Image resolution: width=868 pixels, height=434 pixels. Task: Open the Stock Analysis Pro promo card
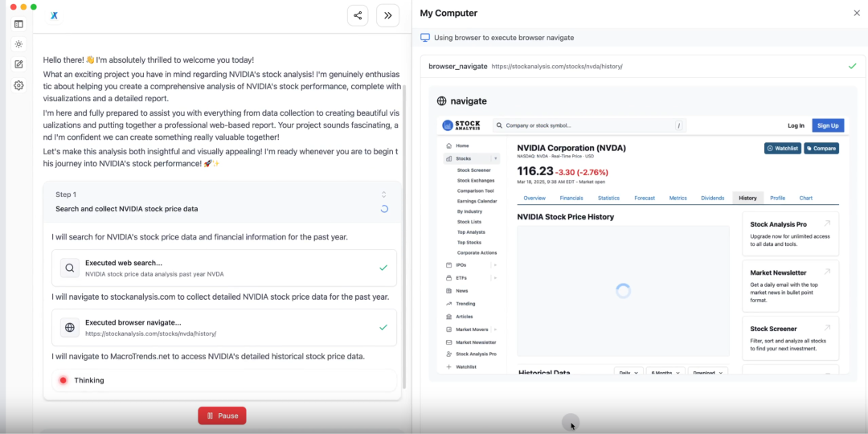click(791, 234)
